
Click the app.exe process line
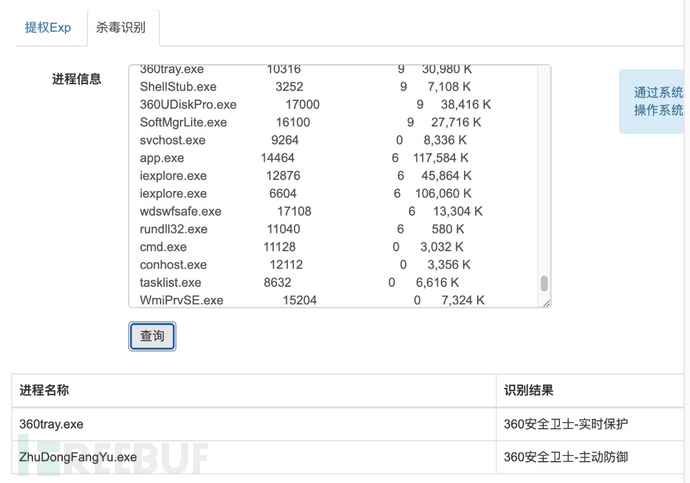pyautogui.click(x=304, y=158)
